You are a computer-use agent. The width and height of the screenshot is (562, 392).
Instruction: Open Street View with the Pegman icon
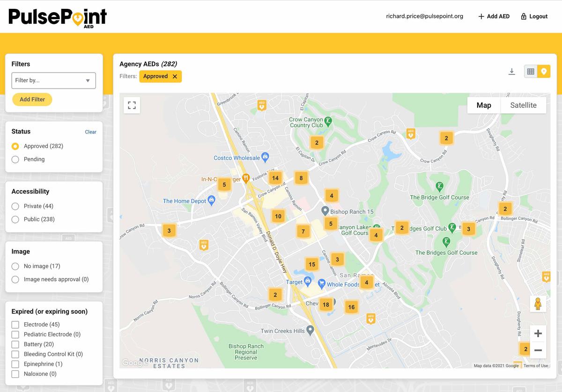pos(538,303)
